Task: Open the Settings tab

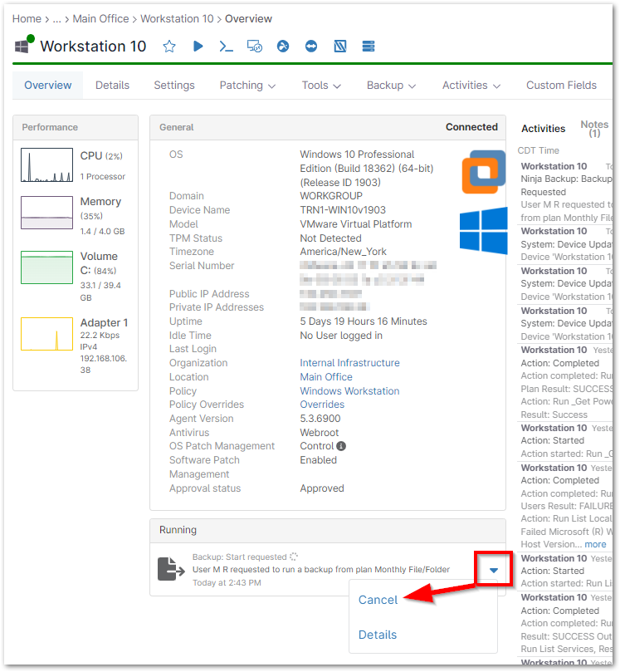Action: [x=174, y=86]
